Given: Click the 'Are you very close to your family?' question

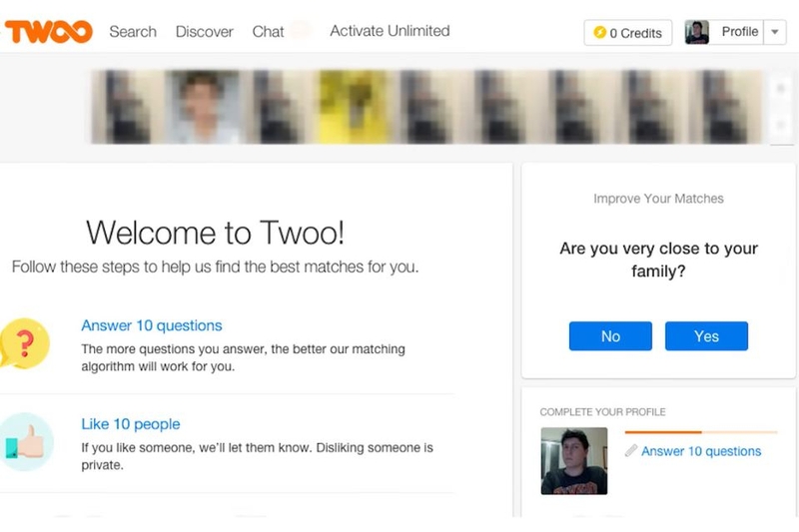Looking at the screenshot, I should coord(658,260).
